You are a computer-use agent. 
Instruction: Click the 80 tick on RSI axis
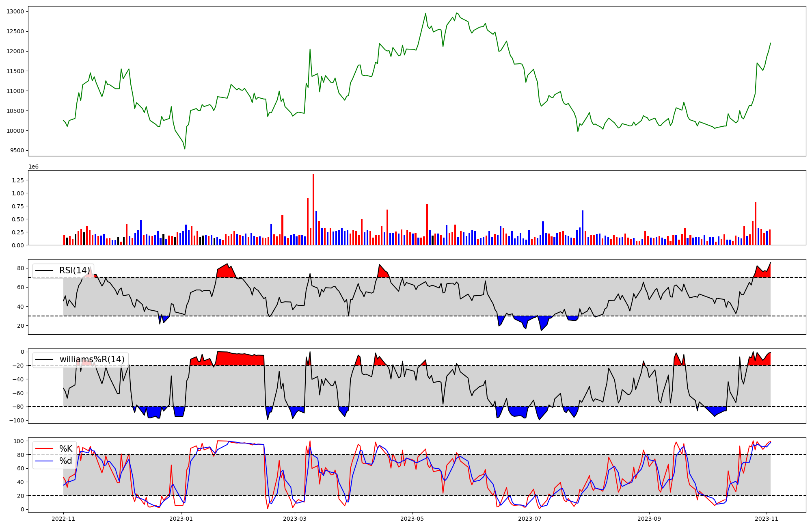tap(21, 268)
